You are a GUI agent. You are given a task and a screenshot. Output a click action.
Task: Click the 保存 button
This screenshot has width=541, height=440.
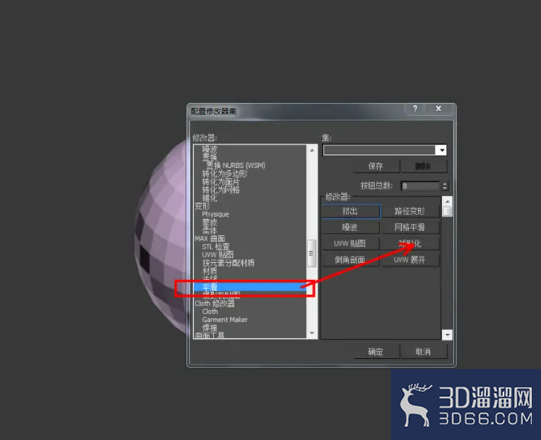[376, 166]
